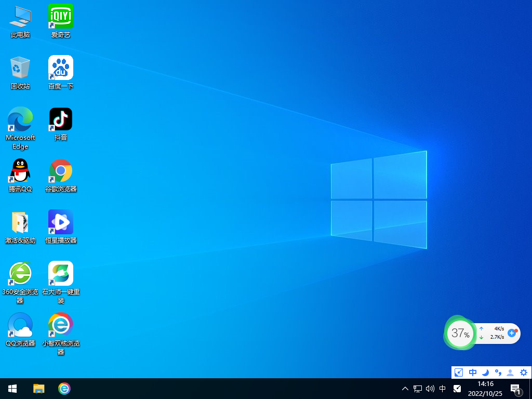Toggle 中/英 mode on input toolbar
532x399 pixels.
pos(472,373)
